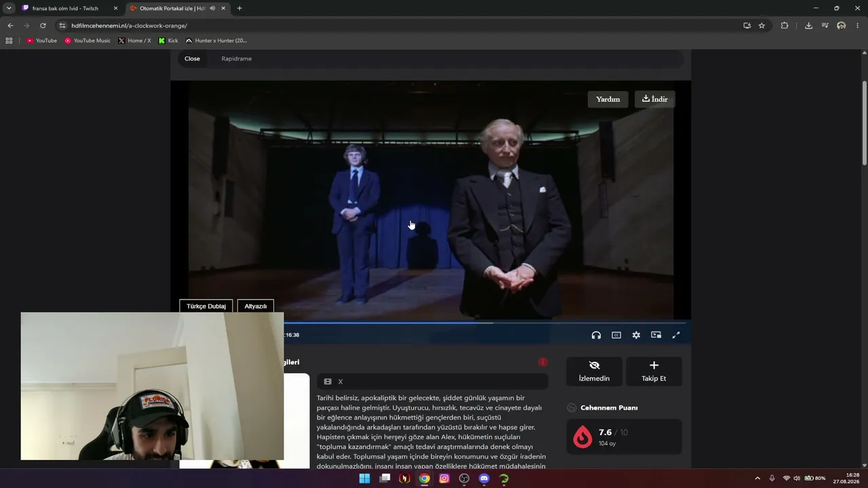
Task: Click the Takip Et follow button
Action: (654, 371)
